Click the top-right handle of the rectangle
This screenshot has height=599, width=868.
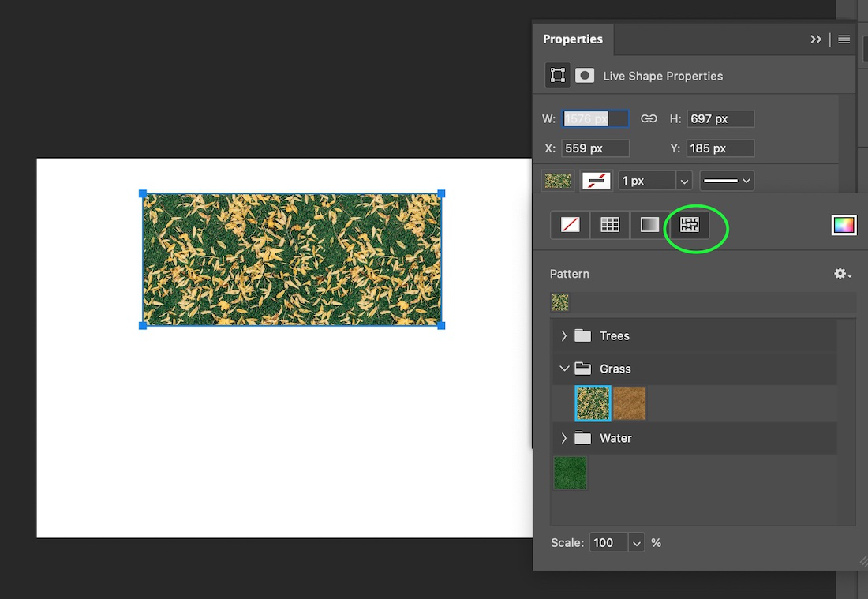point(441,193)
